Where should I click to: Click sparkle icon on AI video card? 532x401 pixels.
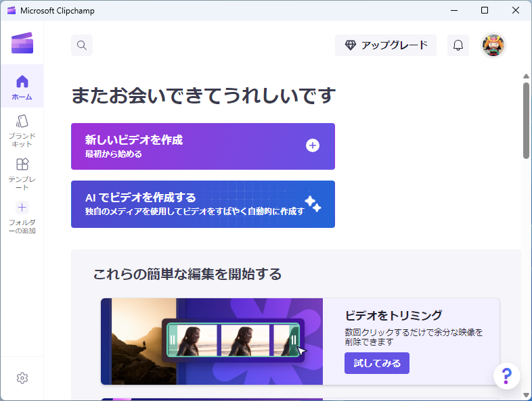[313, 204]
